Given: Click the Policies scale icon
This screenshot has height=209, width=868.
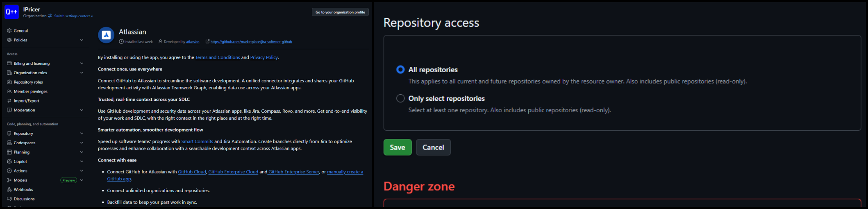Looking at the screenshot, I should tap(9, 40).
